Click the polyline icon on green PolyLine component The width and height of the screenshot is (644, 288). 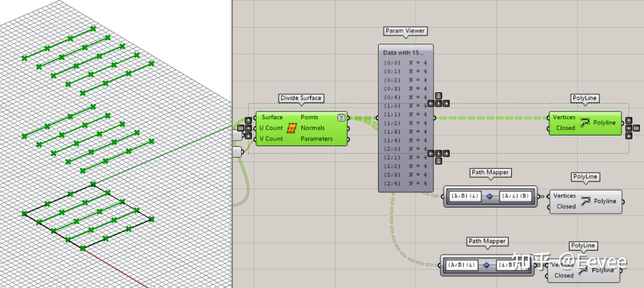pyautogui.click(x=585, y=123)
